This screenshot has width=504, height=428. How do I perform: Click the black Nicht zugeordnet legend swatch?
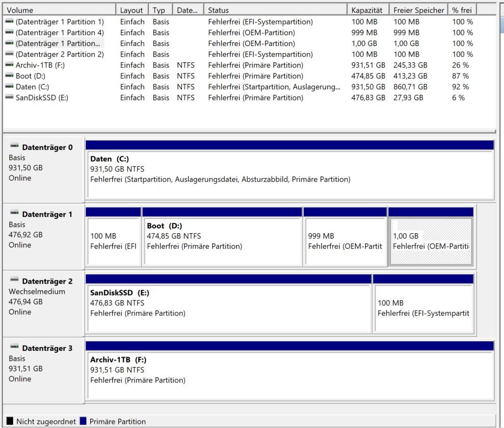[10, 422]
